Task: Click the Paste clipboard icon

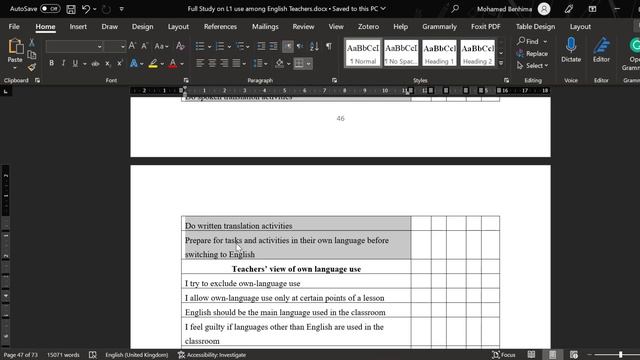Action: click(15, 47)
